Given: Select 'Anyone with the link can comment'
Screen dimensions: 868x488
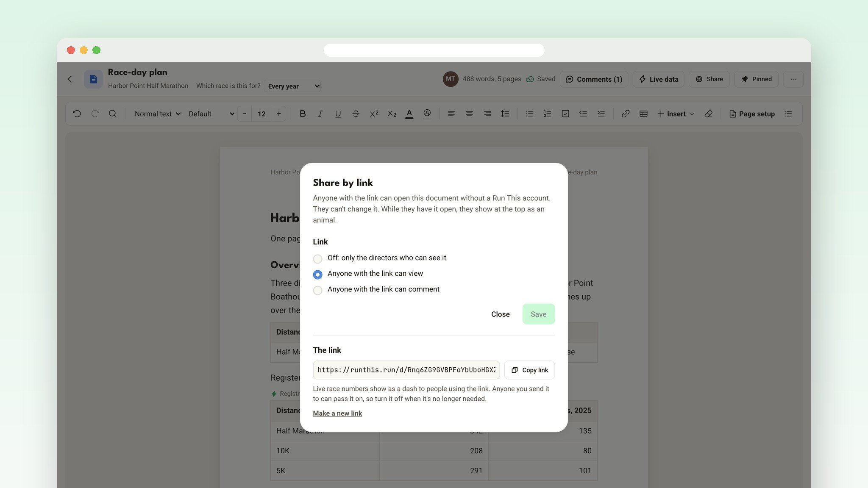Looking at the screenshot, I should [317, 290].
